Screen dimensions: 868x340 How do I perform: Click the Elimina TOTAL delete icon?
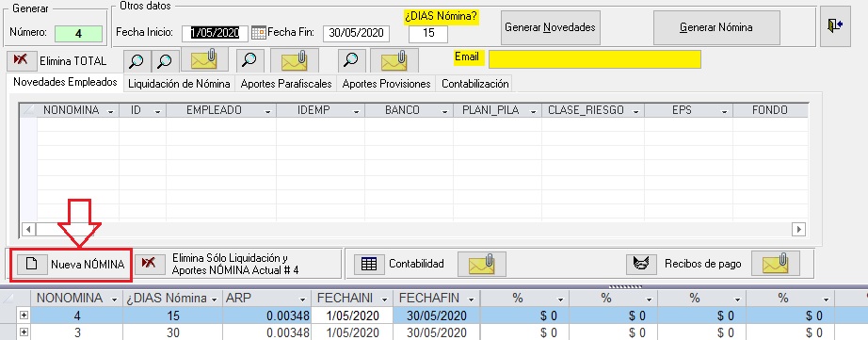pyautogui.click(x=21, y=60)
